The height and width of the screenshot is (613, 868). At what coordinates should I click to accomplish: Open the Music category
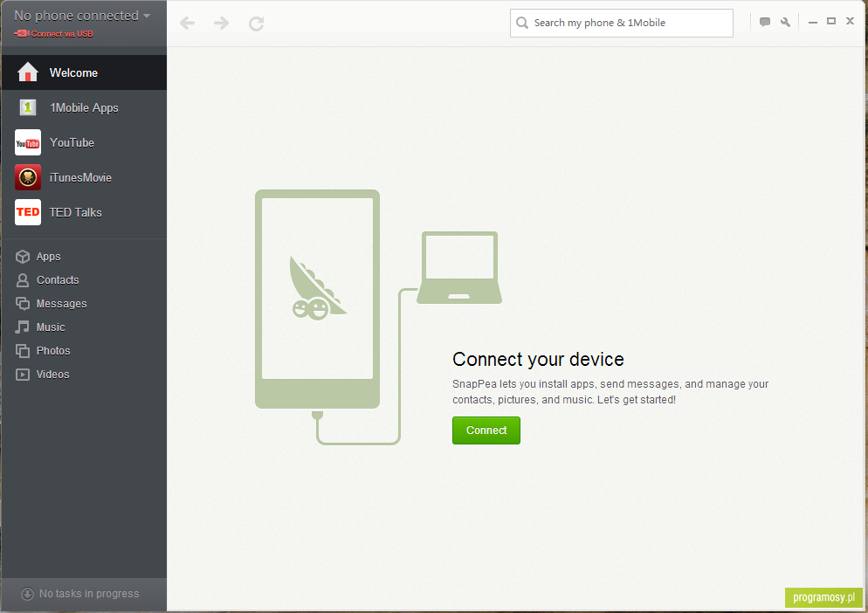84,327
